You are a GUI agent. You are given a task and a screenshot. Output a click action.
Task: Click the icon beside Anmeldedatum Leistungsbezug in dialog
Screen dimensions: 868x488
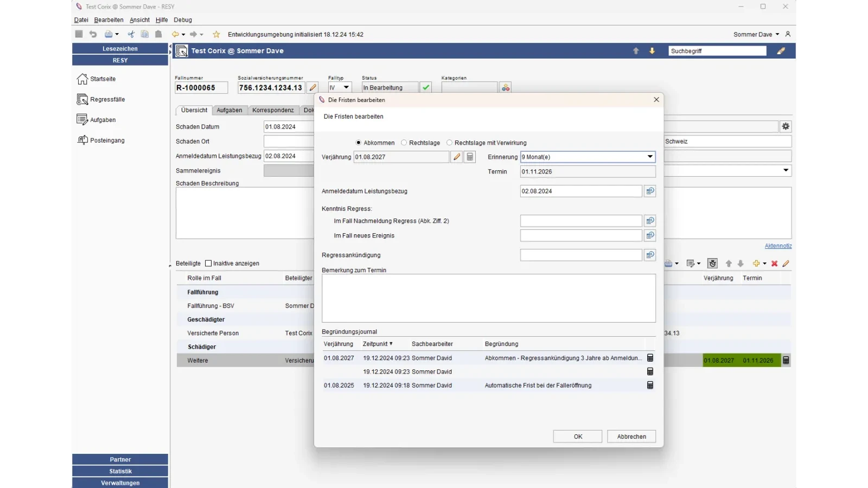click(x=650, y=191)
